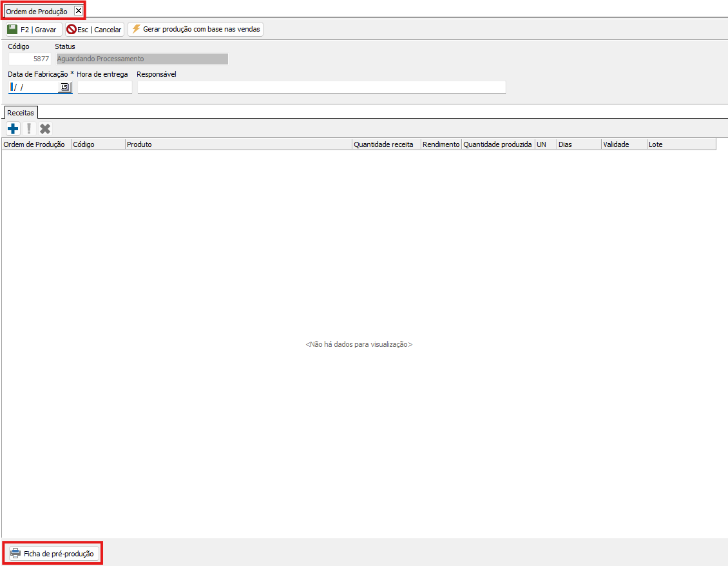Add a new recipe with the plus icon
This screenshot has height=566, width=728.
[x=12, y=128]
